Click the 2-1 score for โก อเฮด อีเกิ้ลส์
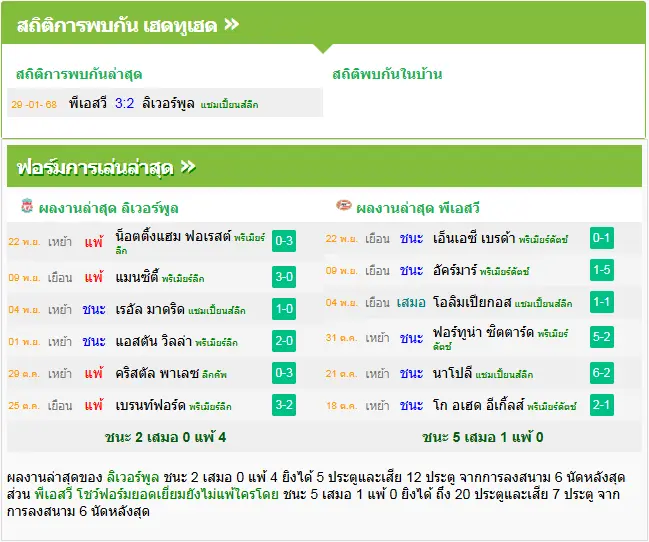The image size is (649, 542). 601,405
